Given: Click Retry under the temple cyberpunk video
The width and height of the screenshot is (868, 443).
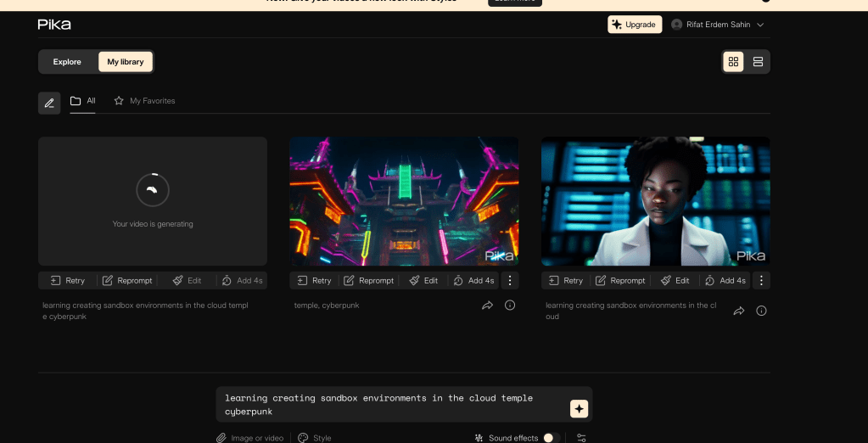Looking at the screenshot, I should tap(314, 281).
